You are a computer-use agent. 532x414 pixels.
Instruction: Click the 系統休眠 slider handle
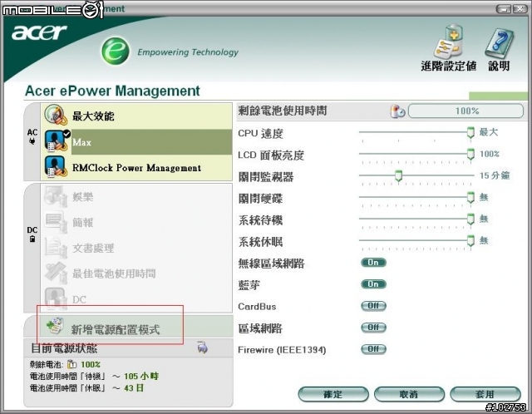[x=470, y=240]
